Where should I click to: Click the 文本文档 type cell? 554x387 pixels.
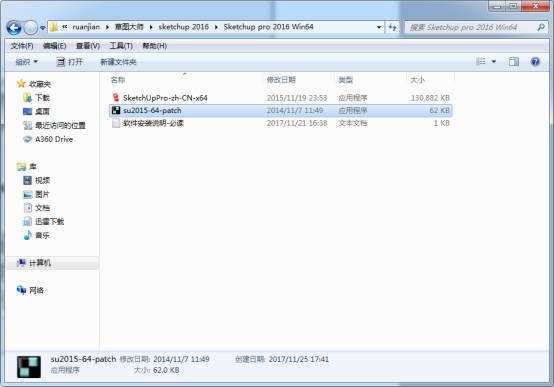point(353,123)
